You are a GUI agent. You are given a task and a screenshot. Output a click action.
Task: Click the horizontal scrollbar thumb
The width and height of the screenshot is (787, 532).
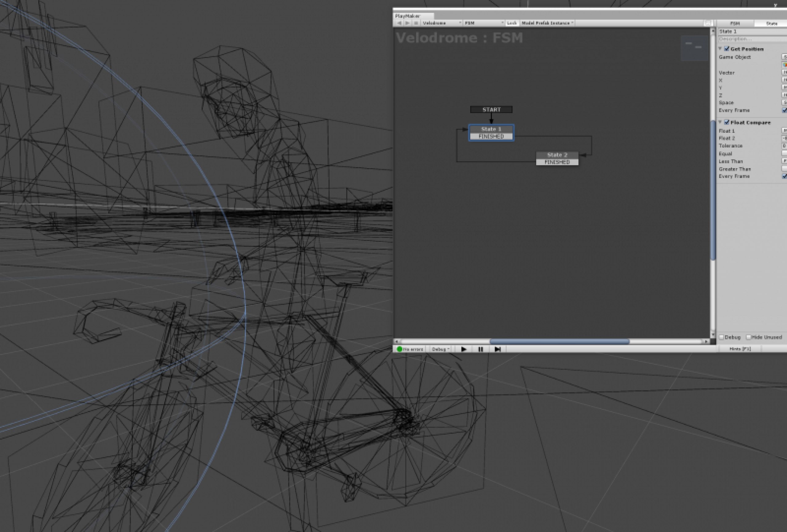tap(560, 341)
